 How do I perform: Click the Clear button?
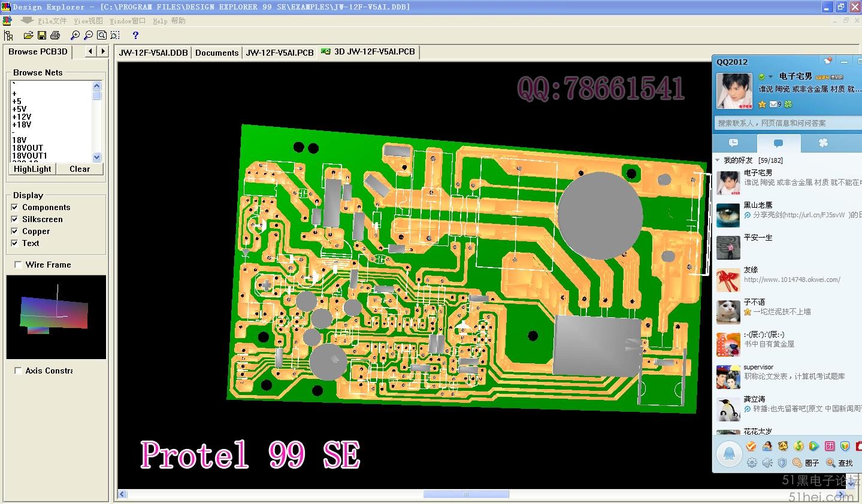tap(80, 169)
